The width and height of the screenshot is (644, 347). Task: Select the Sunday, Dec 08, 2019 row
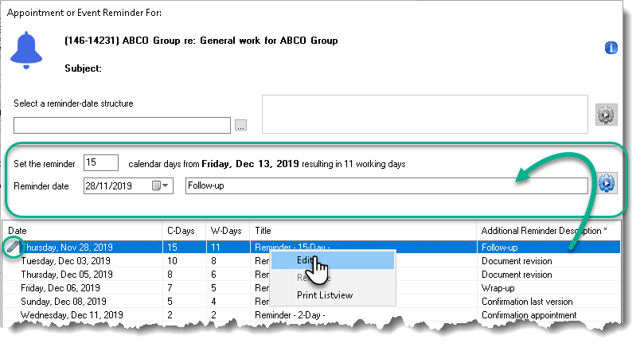311,302
